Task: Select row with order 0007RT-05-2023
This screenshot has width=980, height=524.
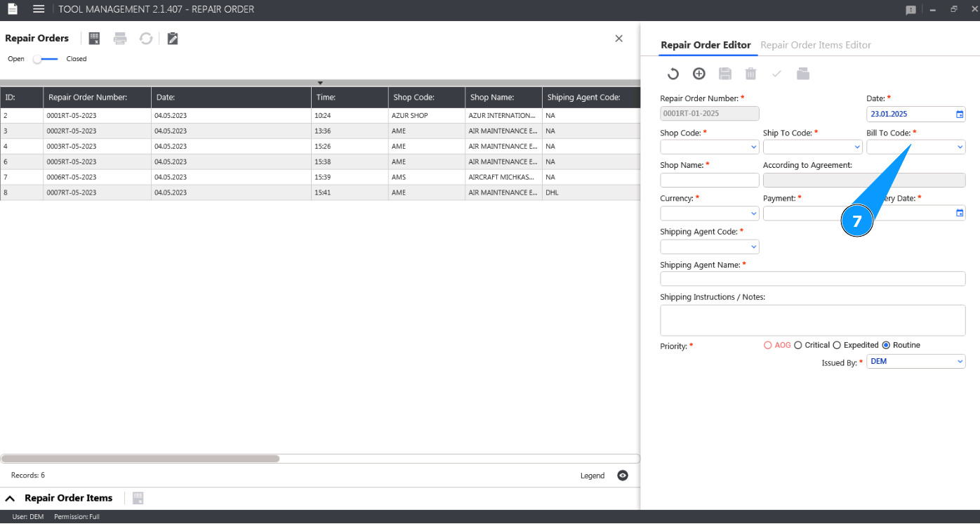Action: pos(320,192)
